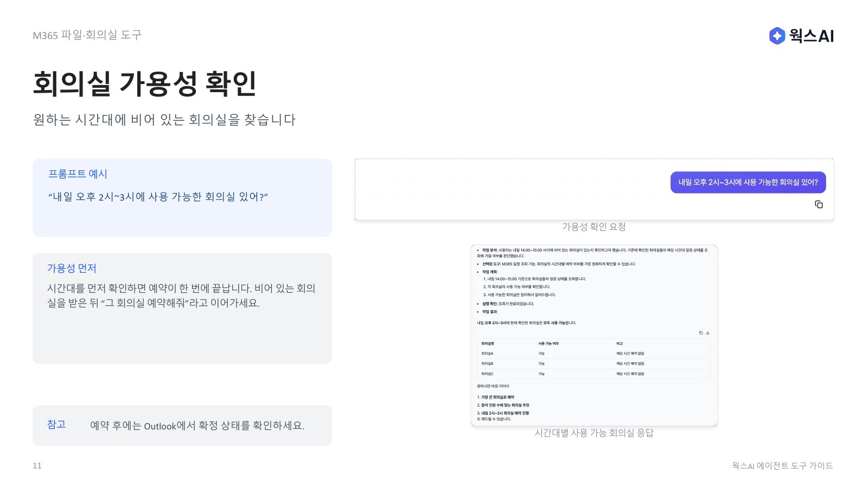Choose the '가장 큰 회의실로 예약' suggestion
Viewport: 868px width, 488px height.
[496, 397]
